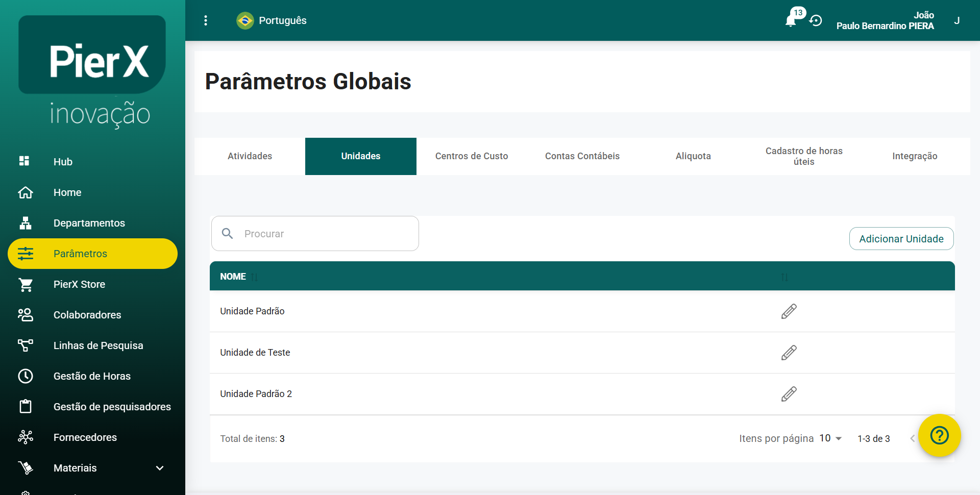Click the edit pencil for Unidade Padrão
Screen dimensions: 980x495
click(789, 311)
